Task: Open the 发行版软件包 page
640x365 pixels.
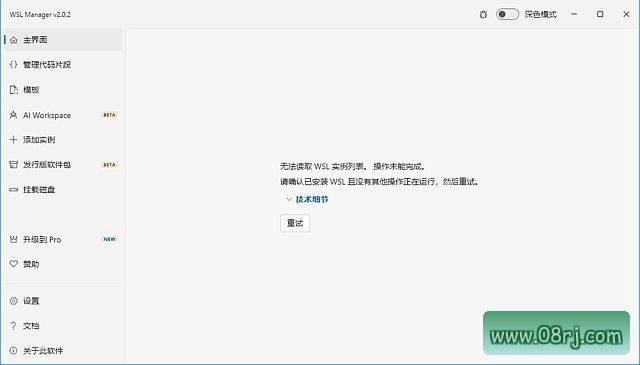Action: coord(63,165)
